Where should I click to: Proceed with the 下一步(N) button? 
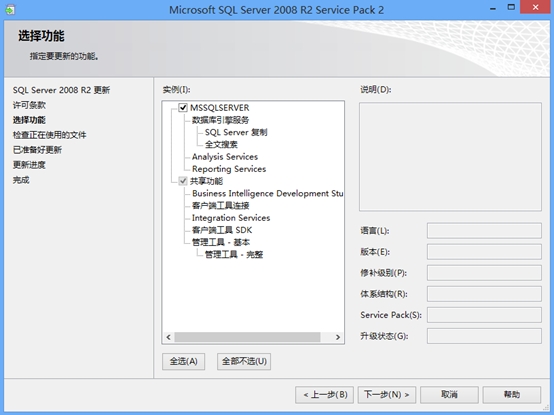coord(387,395)
